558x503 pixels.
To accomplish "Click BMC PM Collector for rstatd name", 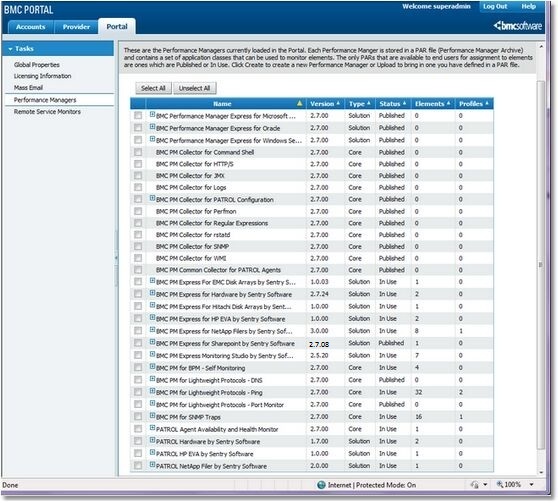I will [x=193, y=235].
